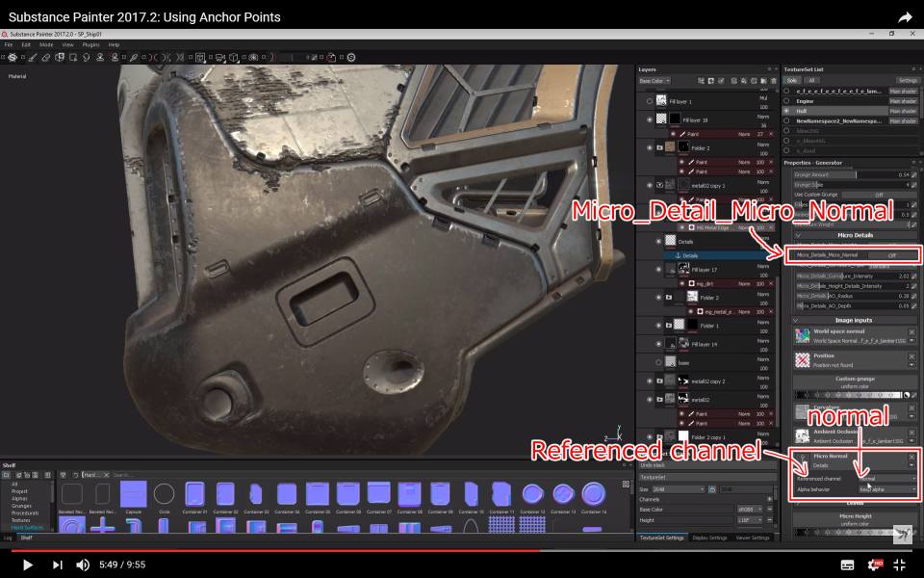
Task: Click the 3D cube view icon
Action: pos(234,57)
